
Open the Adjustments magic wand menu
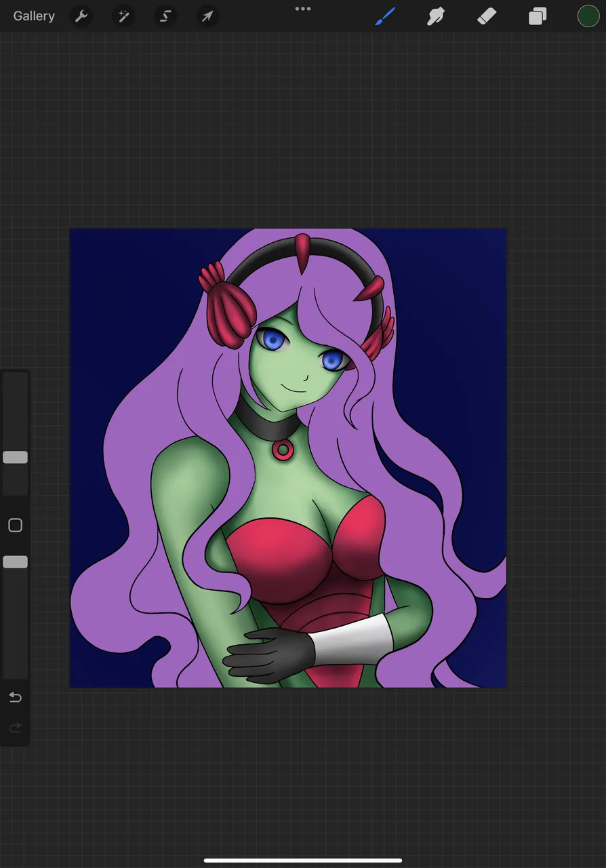(123, 16)
